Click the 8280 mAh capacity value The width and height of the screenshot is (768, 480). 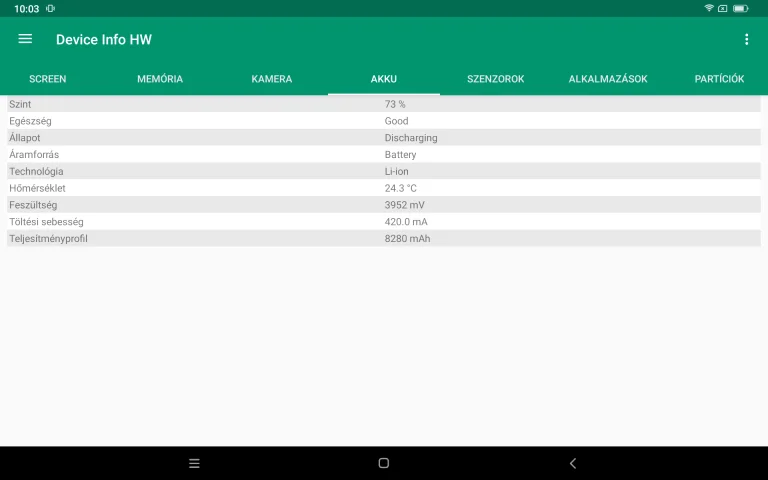pyautogui.click(x=408, y=239)
